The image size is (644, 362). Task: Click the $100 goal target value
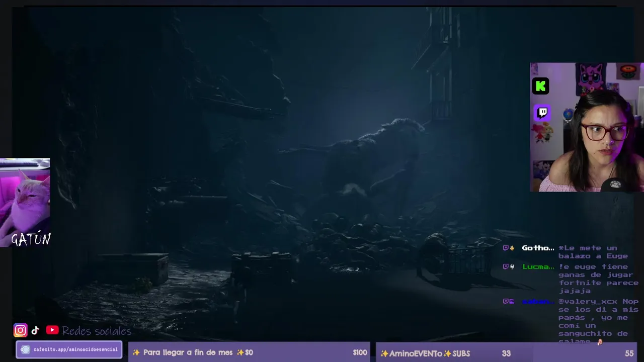tap(360, 352)
